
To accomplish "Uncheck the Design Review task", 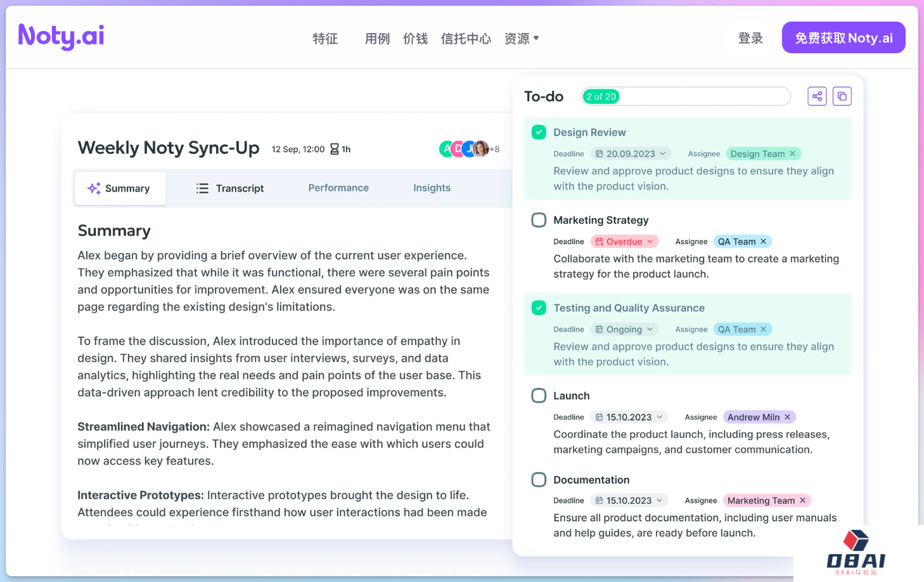I will coord(539,132).
